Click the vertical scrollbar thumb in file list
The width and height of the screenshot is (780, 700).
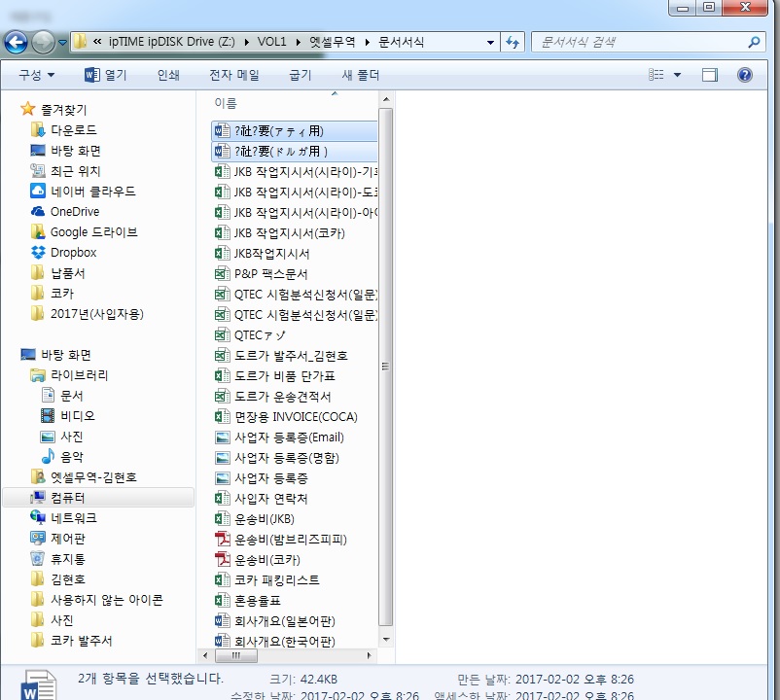point(385,367)
